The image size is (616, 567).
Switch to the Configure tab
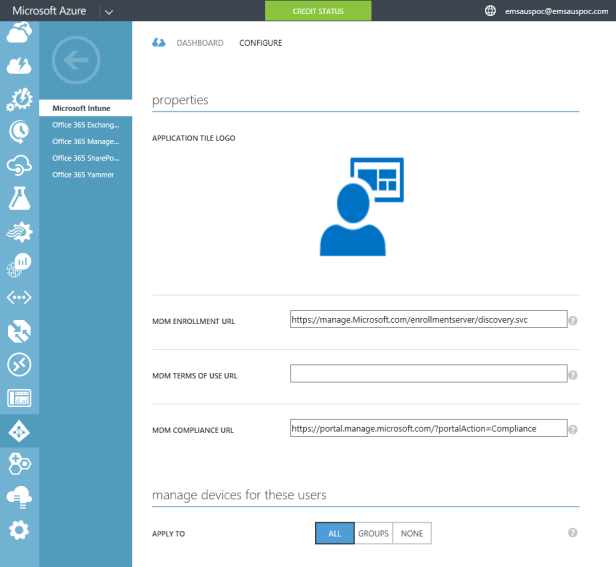click(x=260, y=43)
